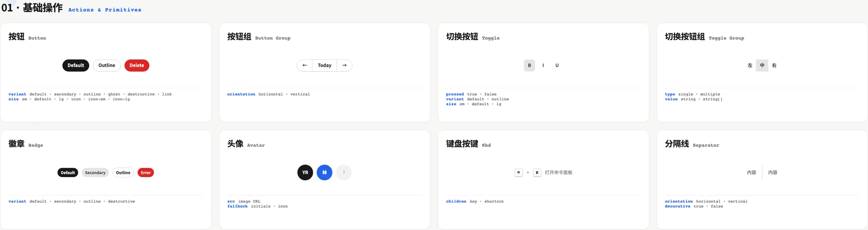
Task: Click the blue 林 avatar
Action: click(x=325, y=173)
